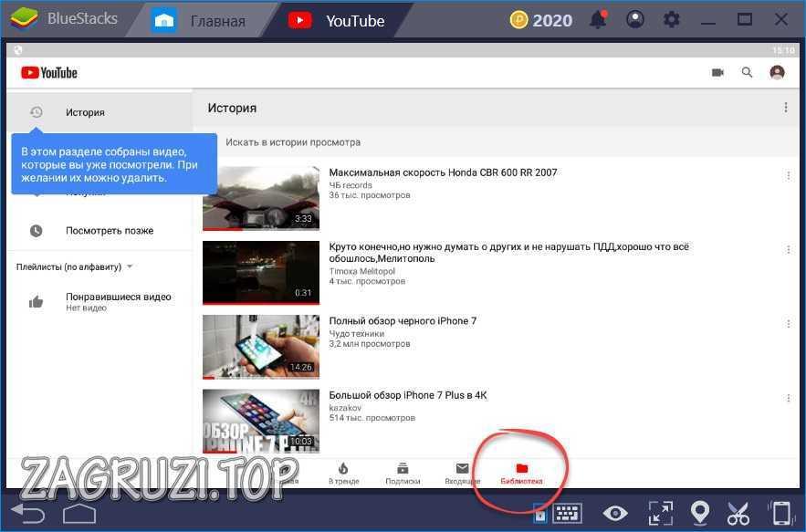Image resolution: width=806 pixels, height=532 pixels.
Task: Open the BlueStacks keyboard controls icon
Action: (567, 513)
